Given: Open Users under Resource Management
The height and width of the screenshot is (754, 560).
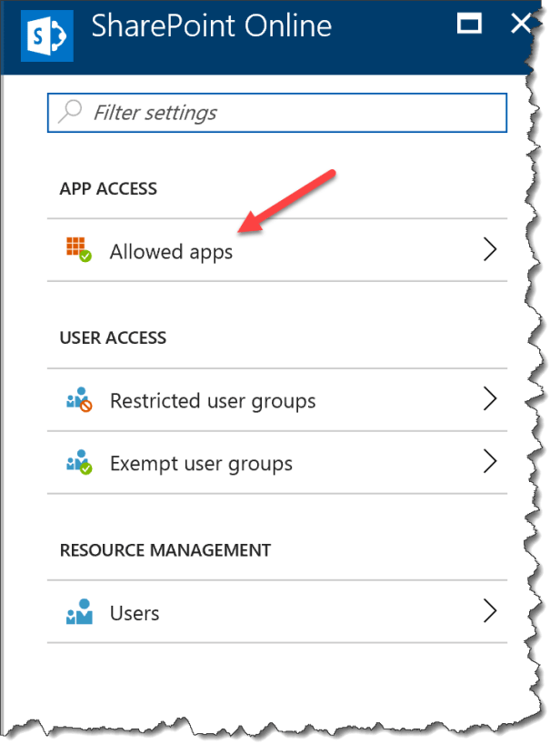Looking at the screenshot, I should point(277,612).
